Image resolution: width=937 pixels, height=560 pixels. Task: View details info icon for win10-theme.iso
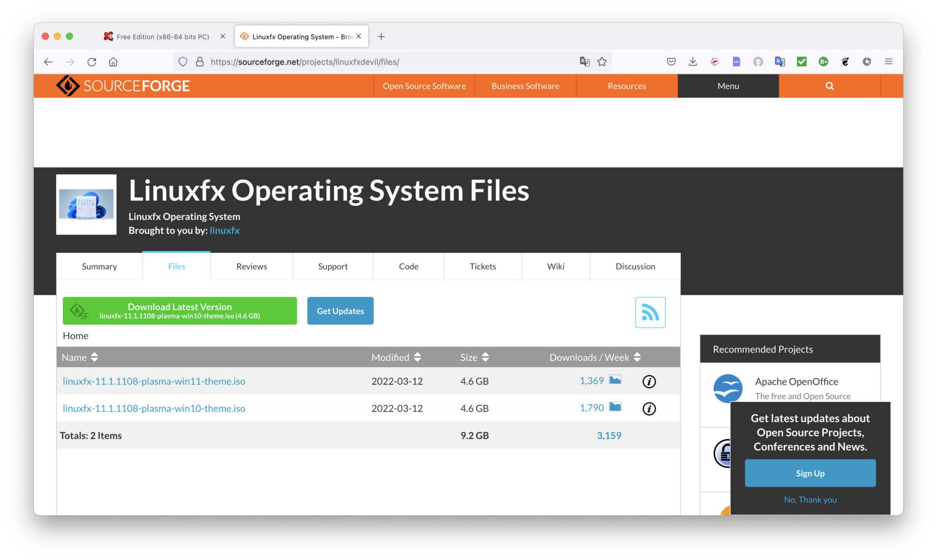[x=649, y=409]
